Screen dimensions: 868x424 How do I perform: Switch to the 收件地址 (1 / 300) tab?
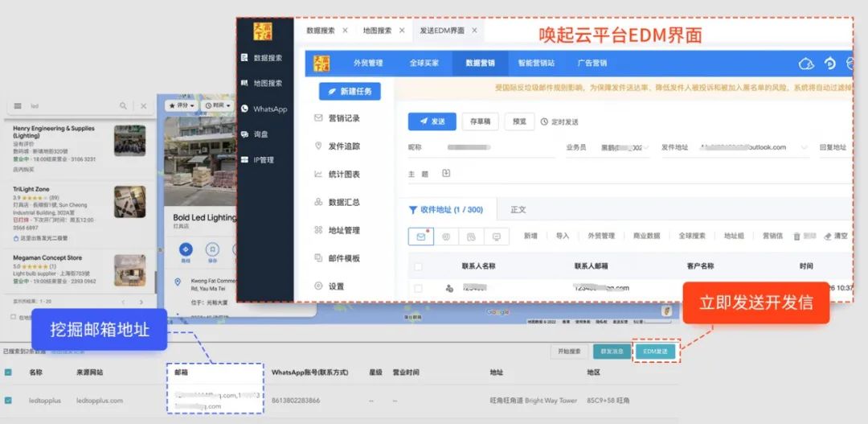[x=446, y=210]
